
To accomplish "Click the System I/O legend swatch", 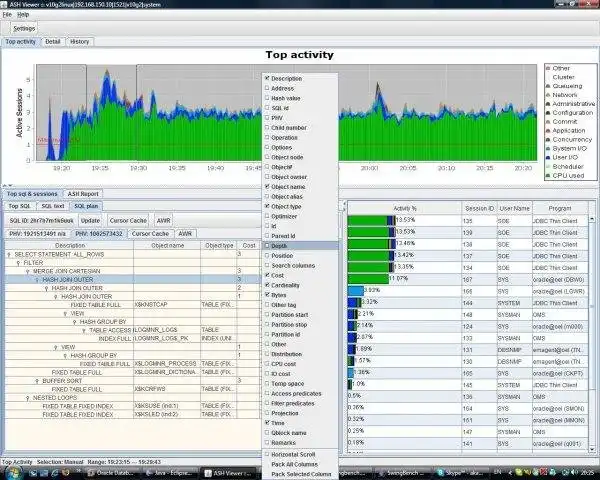I will point(548,149).
